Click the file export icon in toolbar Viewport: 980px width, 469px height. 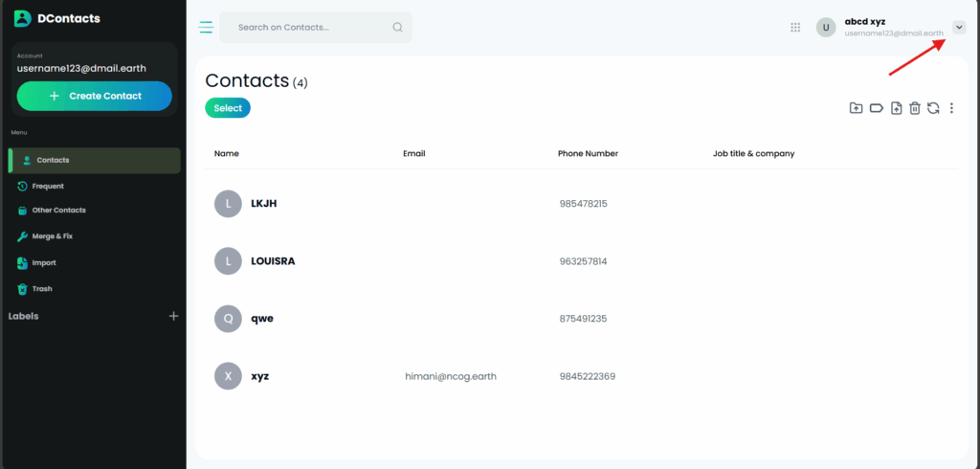pyautogui.click(x=896, y=109)
